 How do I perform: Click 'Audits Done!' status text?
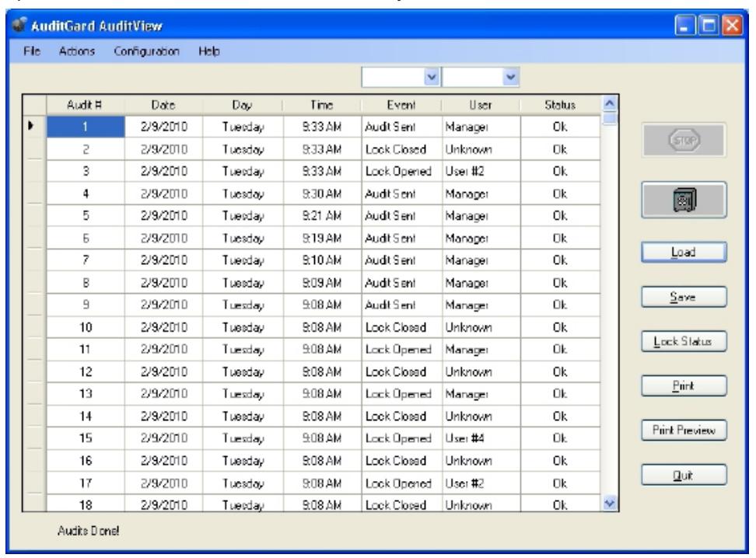88,531
